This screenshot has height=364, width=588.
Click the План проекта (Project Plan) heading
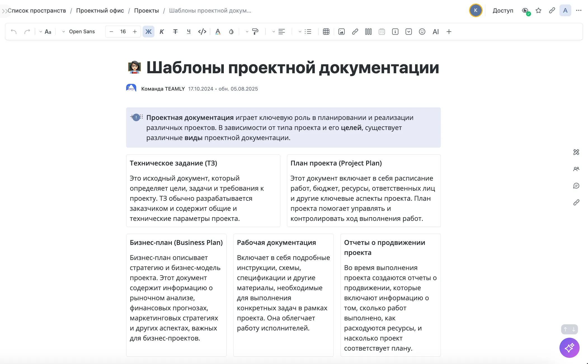pos(336,163)
